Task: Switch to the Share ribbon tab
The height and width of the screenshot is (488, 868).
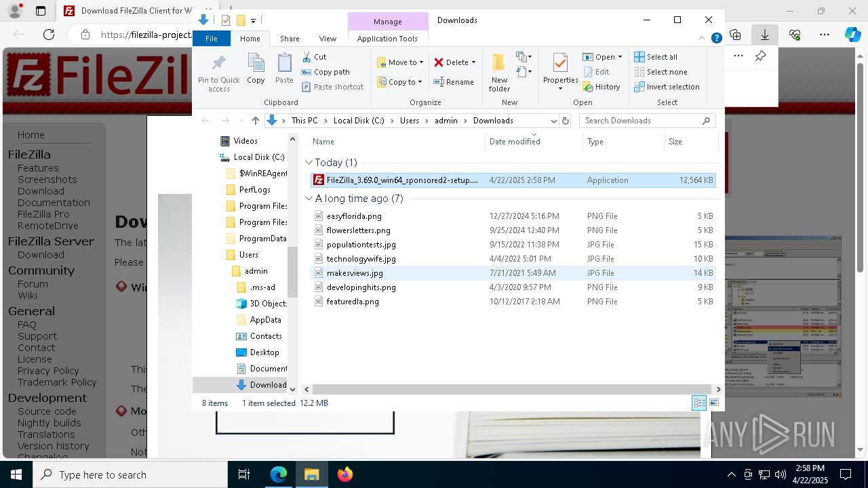Action: [x=290, y=39]
